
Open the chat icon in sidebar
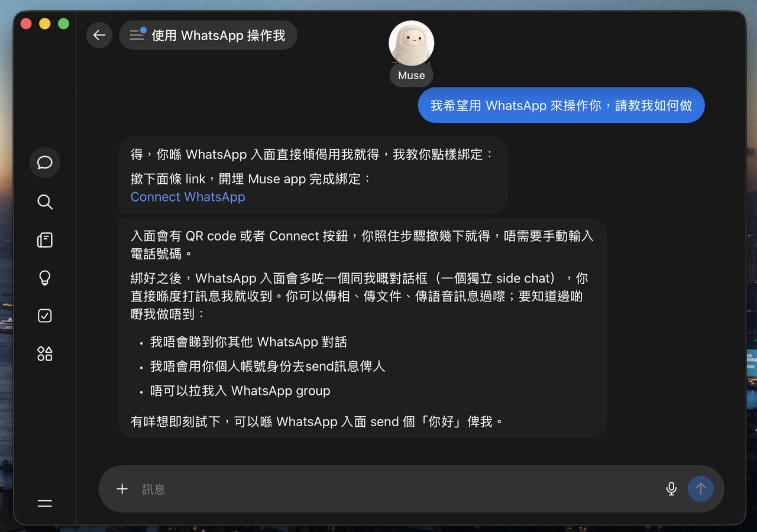coord(45,163)
